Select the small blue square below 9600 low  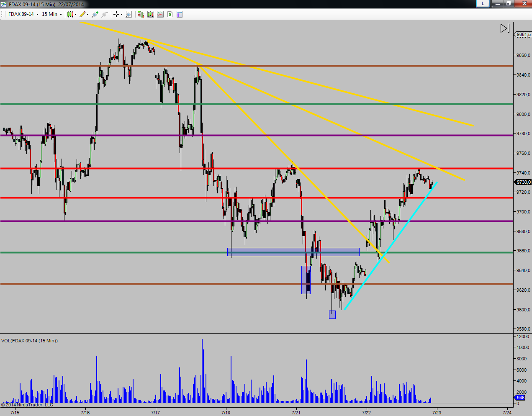332,314
